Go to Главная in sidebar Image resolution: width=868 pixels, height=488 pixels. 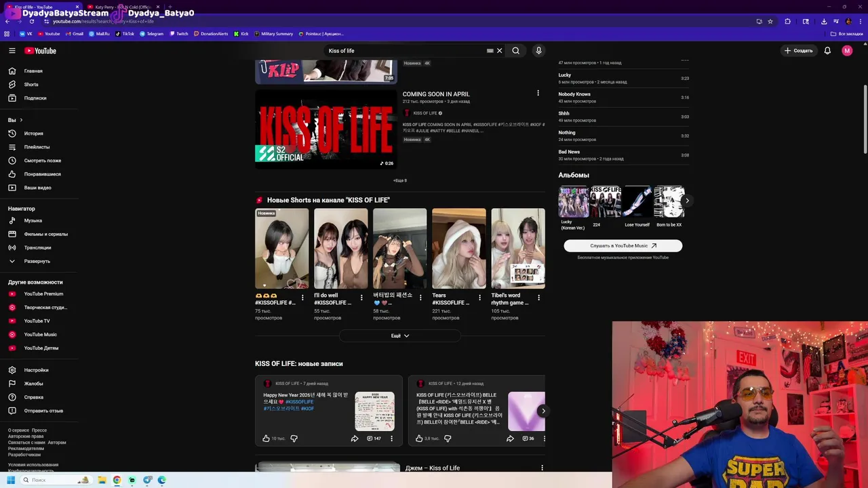pos(38,71)
